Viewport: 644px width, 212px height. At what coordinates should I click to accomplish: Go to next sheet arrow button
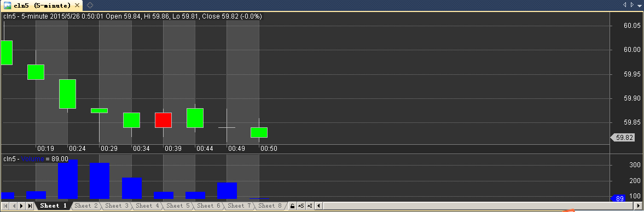[x=21, y=206]
